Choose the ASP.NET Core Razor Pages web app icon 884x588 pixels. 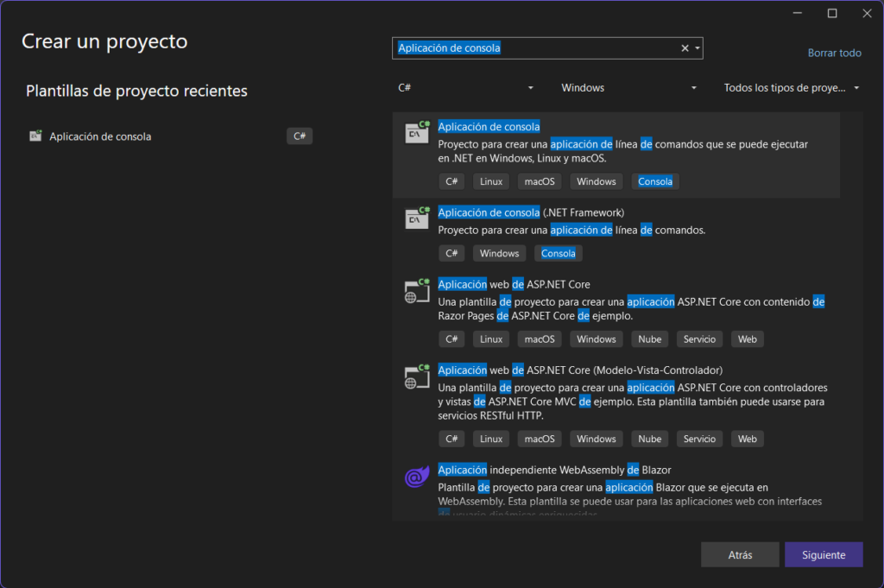[x=417, y=290]
